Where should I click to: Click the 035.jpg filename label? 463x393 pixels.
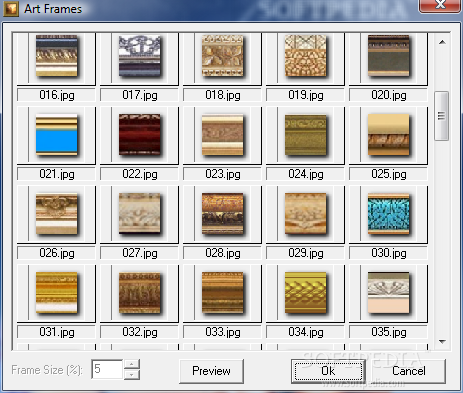click(x=388, y=332)
